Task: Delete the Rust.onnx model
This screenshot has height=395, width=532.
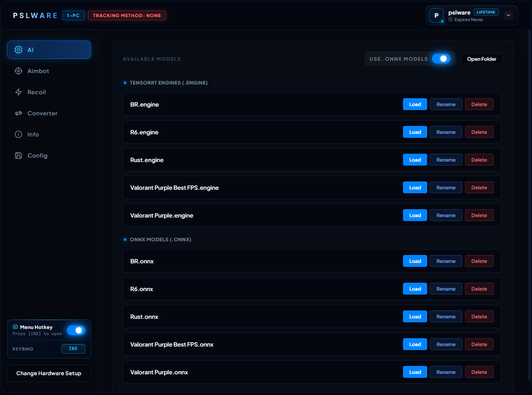Action: click(479, 317)
